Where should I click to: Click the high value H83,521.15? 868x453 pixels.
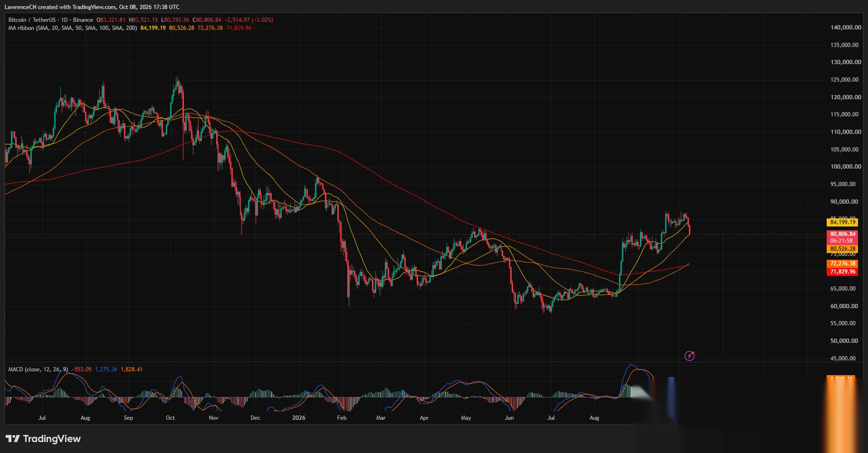[x=143, y=20]
